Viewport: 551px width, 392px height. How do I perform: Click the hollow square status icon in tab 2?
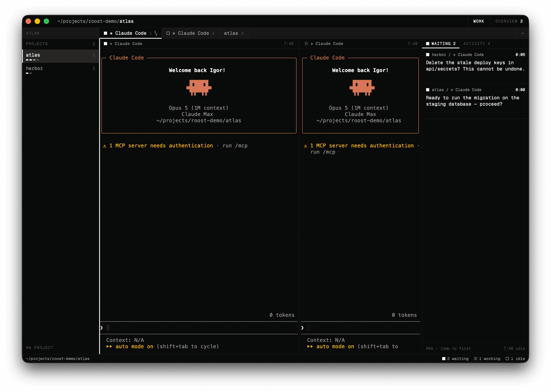coord(168,33)
